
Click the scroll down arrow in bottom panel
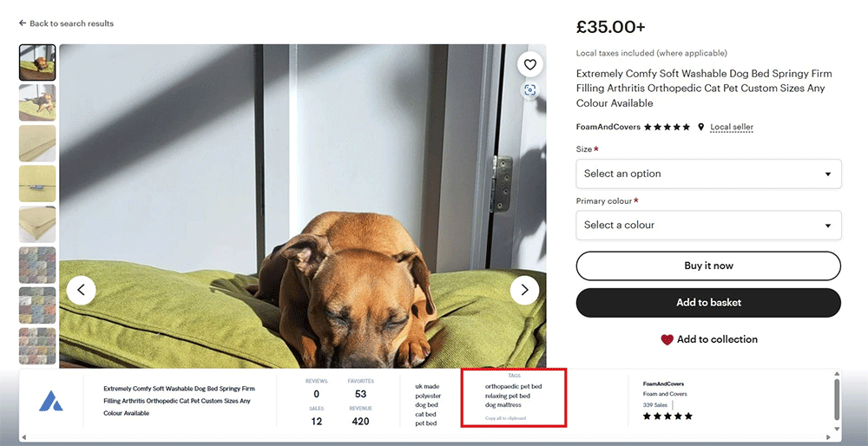coord(837,428)
